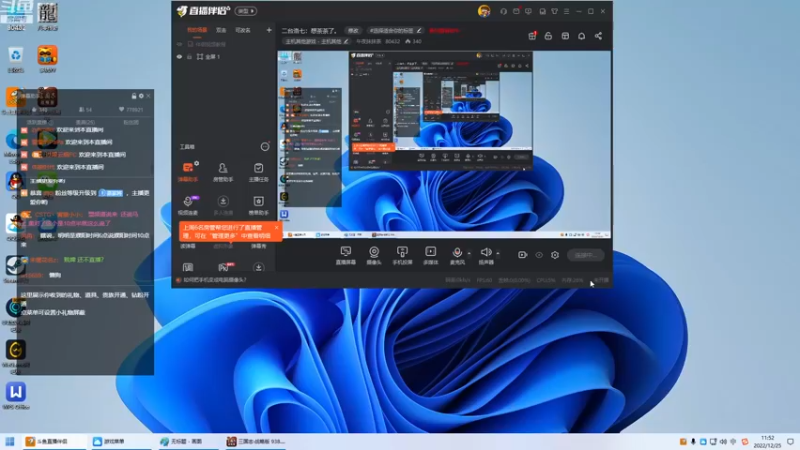Add 多媒体 multimedia source
This screenshot has height=450, width=800.
coord(431,255)
